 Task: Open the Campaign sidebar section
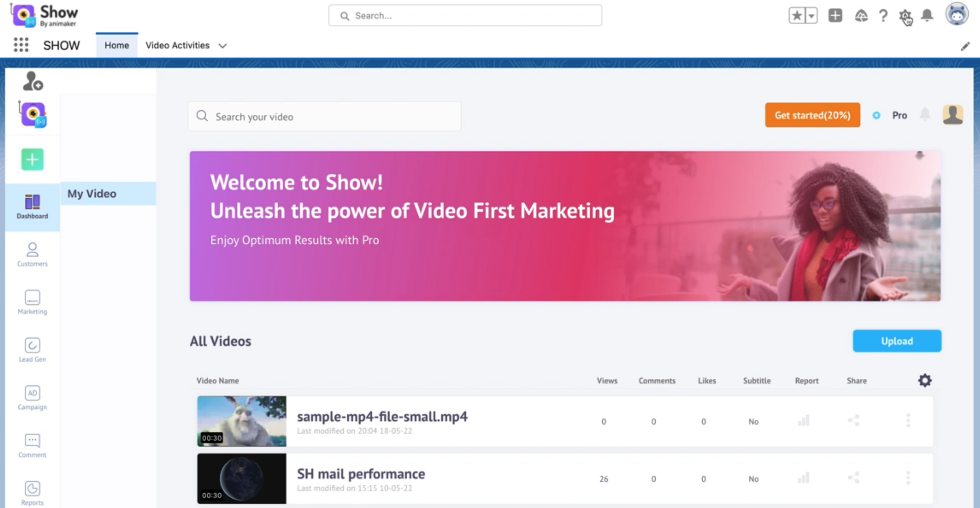pyautogui.click(x=32, y=398)
